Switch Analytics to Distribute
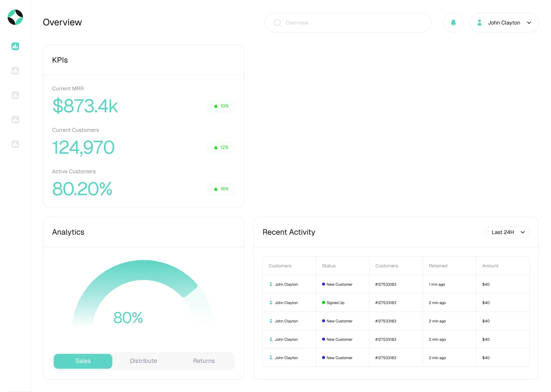Image resolution: width=551 pixels, height=392 pixels. (143, 361)
